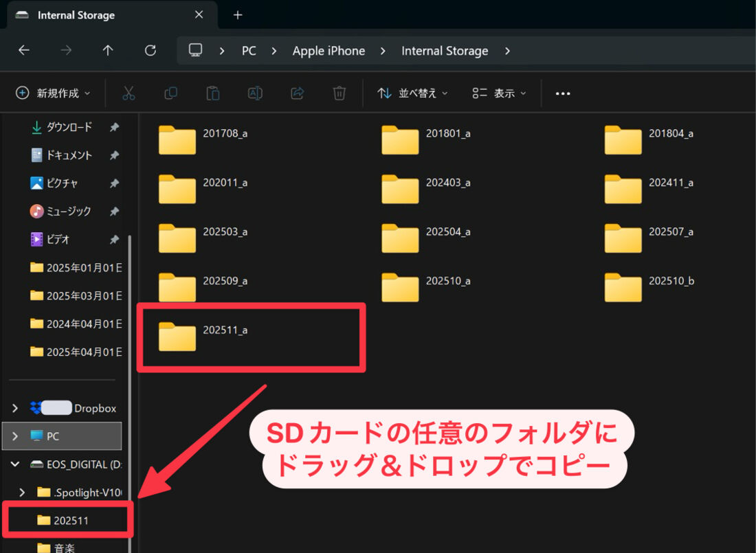Navigate up one level using the up arrow

[x=109, y=50]
